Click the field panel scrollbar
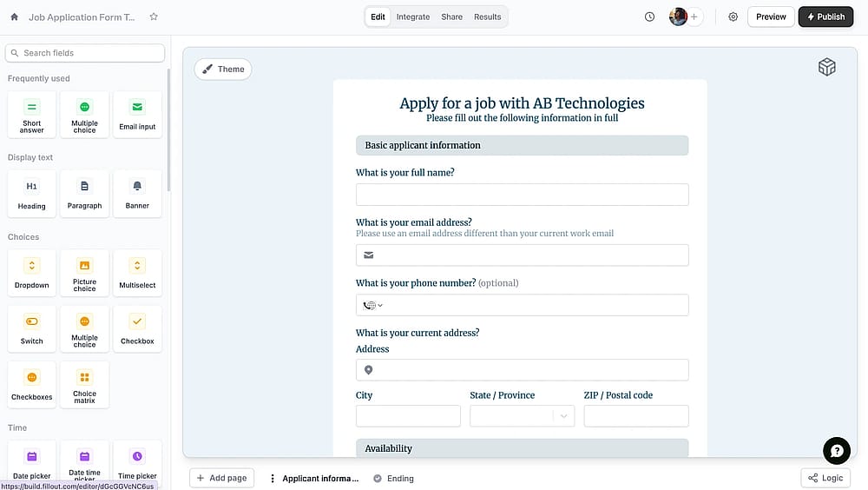The height and width of the screenshot is (490, 868). point(169,130)
